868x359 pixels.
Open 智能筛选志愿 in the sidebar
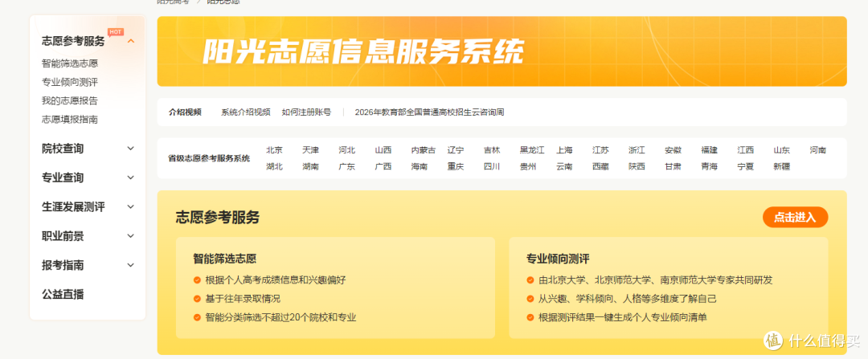coord(70,63)
